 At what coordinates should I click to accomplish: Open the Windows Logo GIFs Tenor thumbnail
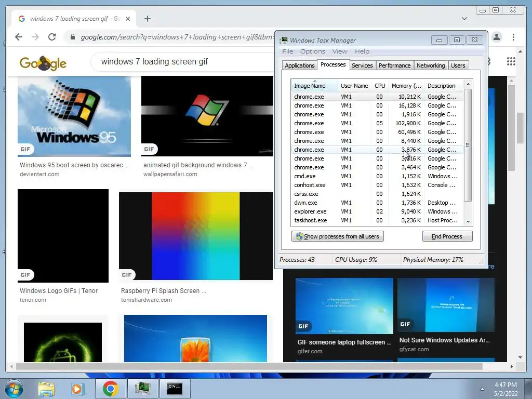click(x=63, y=236)
